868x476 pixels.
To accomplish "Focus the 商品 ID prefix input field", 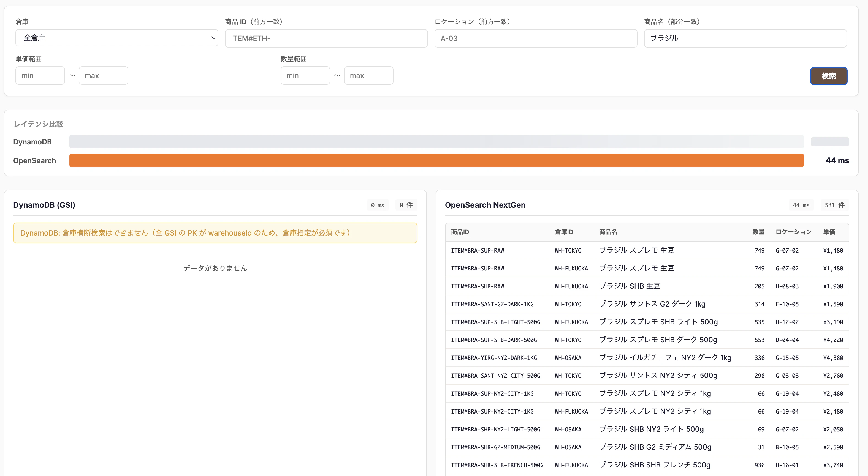I will [326, 38].
